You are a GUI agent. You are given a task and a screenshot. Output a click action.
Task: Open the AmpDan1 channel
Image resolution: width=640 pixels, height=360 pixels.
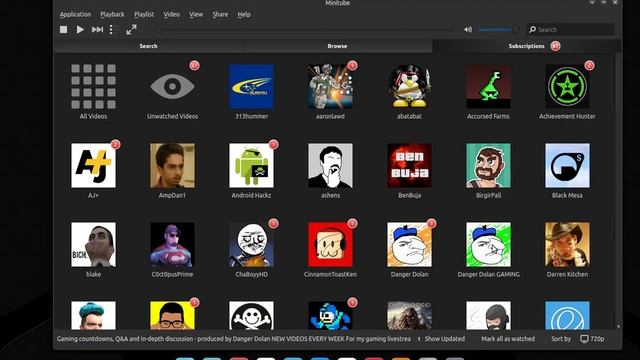point(172,165)
